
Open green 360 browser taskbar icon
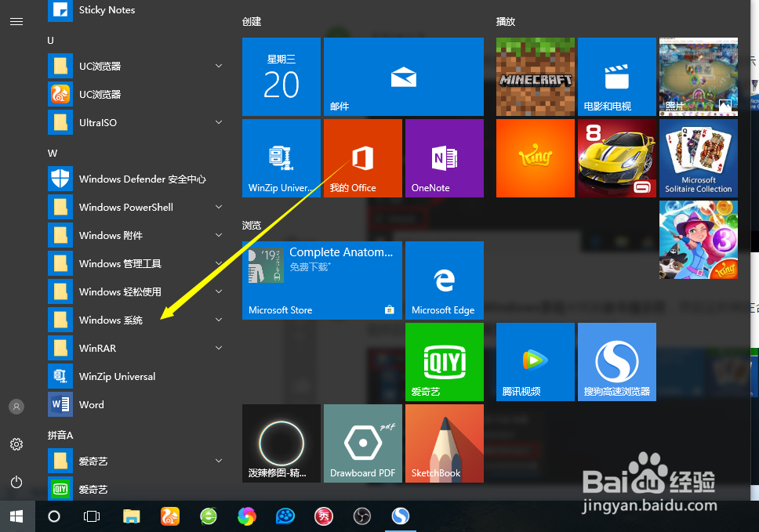point(209,516)
